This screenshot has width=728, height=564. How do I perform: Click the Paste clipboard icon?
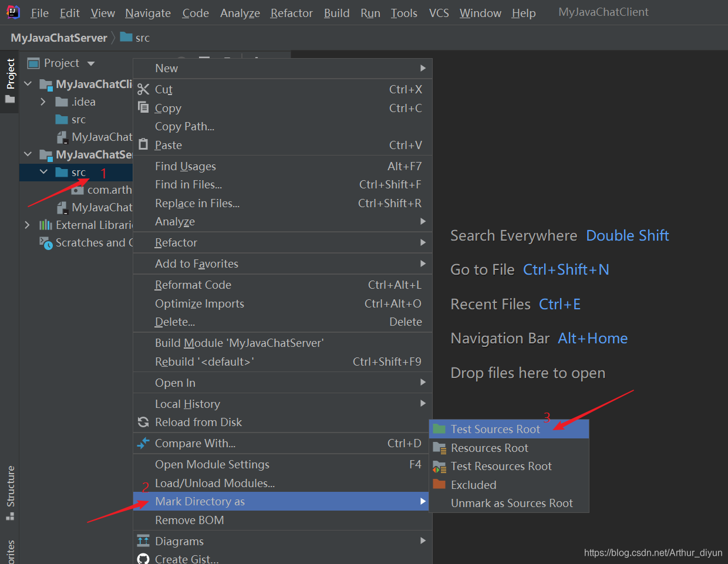[x=143, y=144]
